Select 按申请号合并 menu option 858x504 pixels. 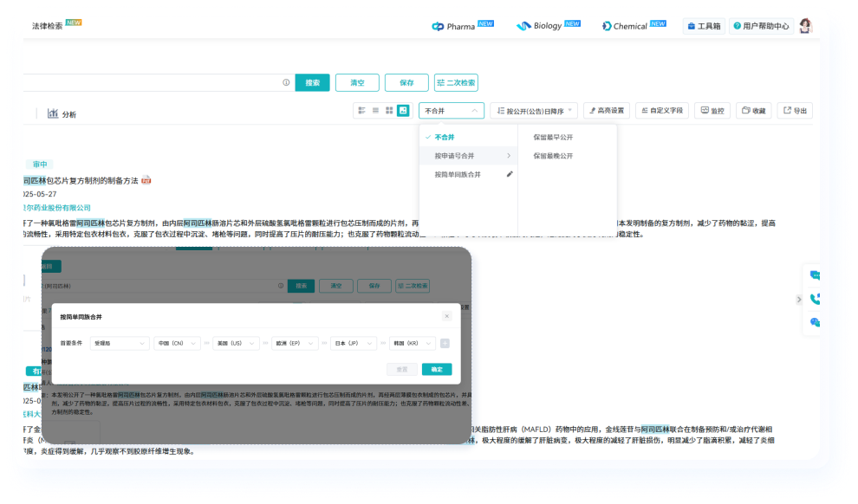click(x=468, y=156)
